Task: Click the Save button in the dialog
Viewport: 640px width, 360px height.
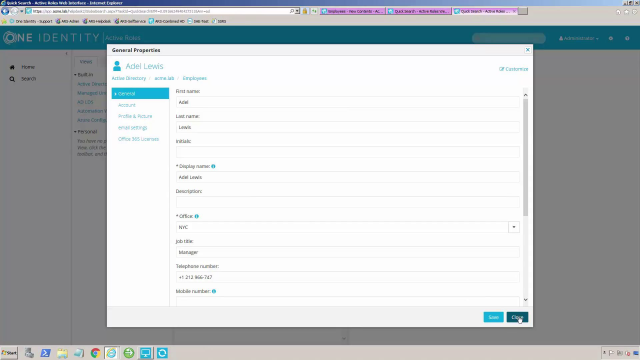Action: pos(493,317)
